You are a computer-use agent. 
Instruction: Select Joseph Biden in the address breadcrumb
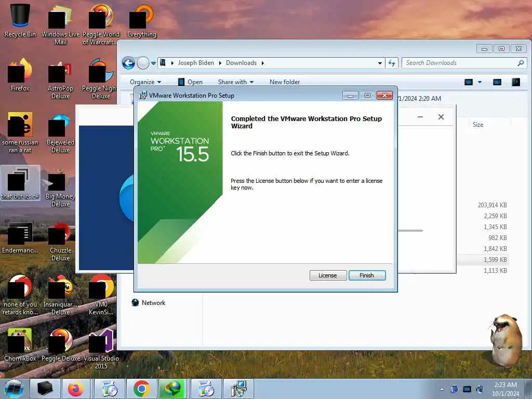(196, 63)
